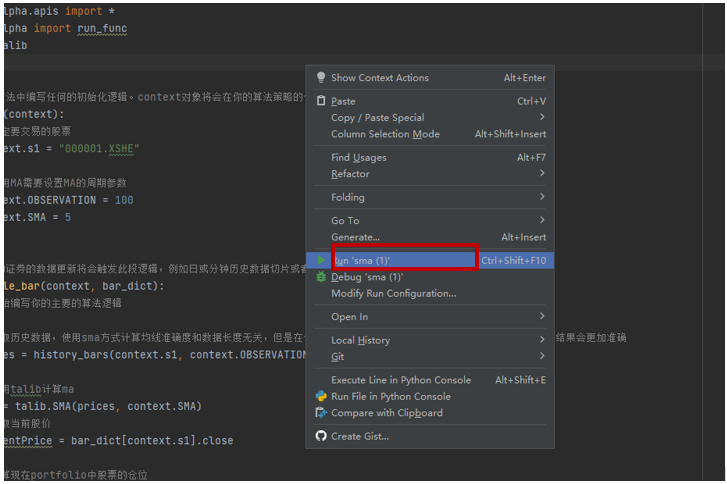
Task: Expand arrow beside Go To
Action: 542,219
